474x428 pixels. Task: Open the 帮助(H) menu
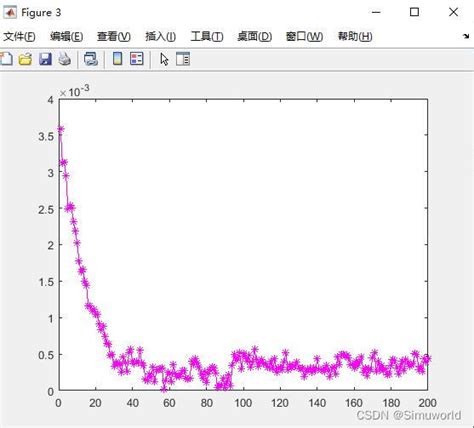(355, 36)
